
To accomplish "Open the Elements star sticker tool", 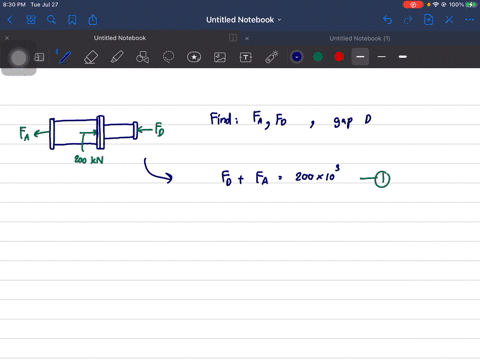I will pyautogui.click(x=194, y=57).
